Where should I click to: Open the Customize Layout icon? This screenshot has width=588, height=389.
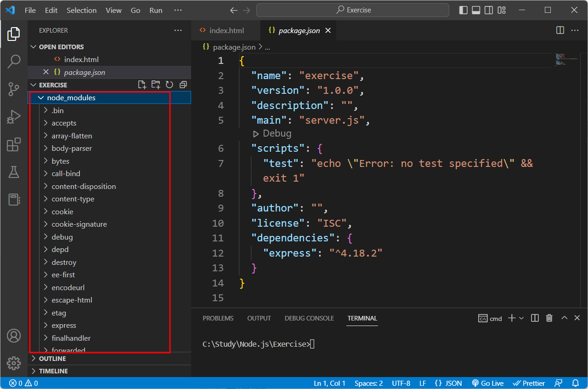coord(502,10)
